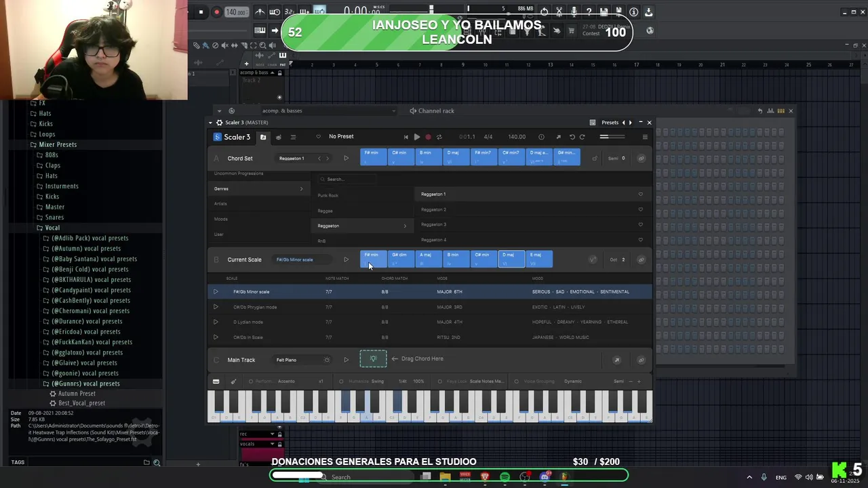The image size is (868, 488).
Task: Select E maj chord in Current Scale
Action: tap(540, 259)
